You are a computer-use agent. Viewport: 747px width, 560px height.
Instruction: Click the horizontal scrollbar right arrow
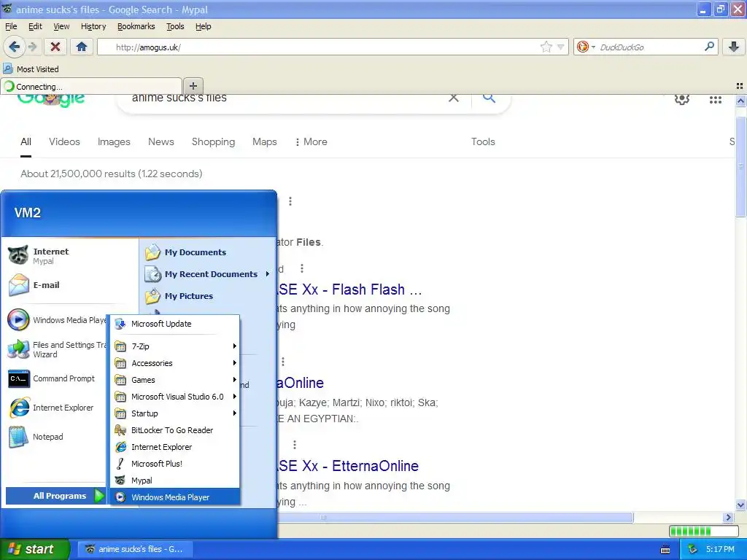coord(727,518)
